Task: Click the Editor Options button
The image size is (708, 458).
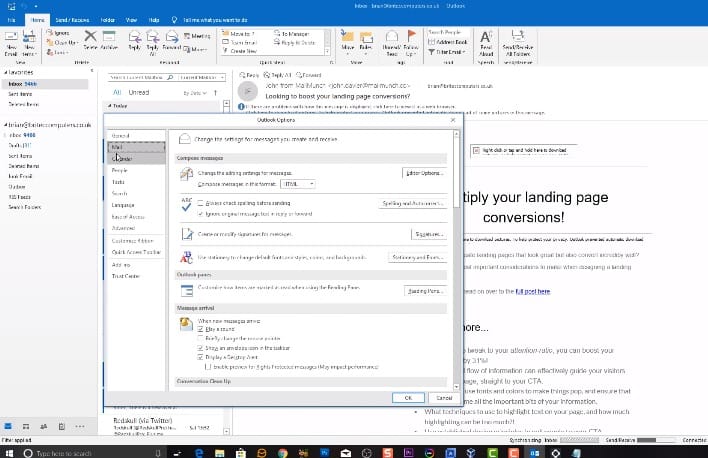Action: pyautogui.click(x=423, y=173)
